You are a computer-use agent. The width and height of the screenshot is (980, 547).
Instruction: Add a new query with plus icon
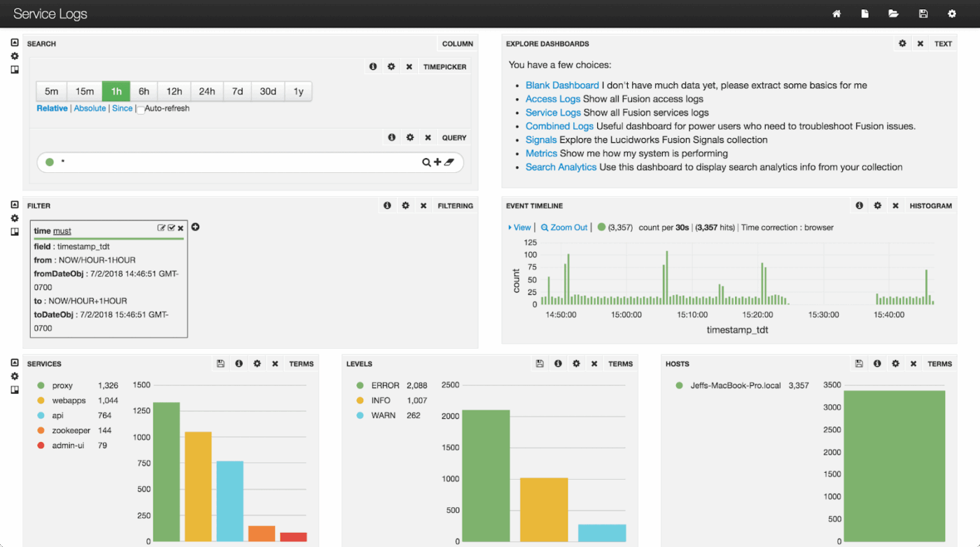tap(438, 162)
